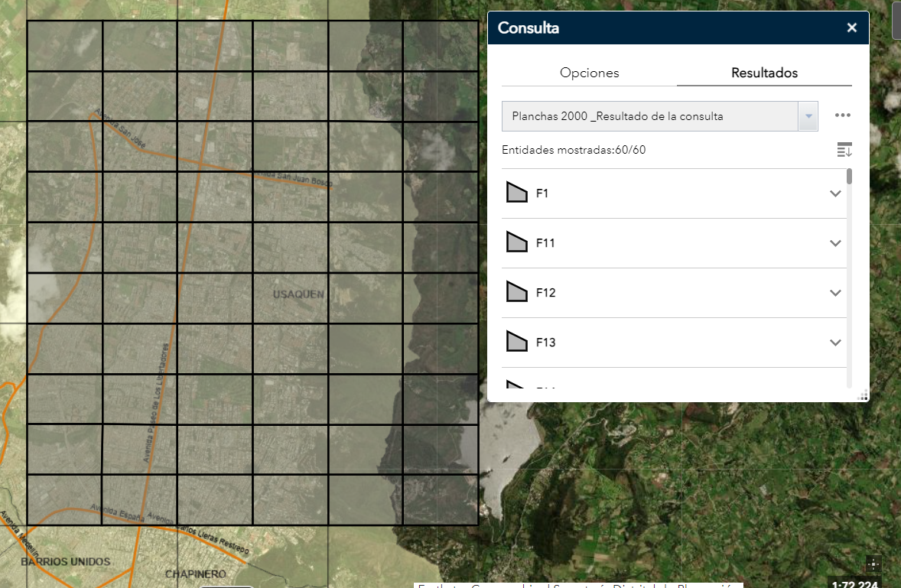901x588 pixels.
Task: Select the F13 result label
Action: click(545, 343)
